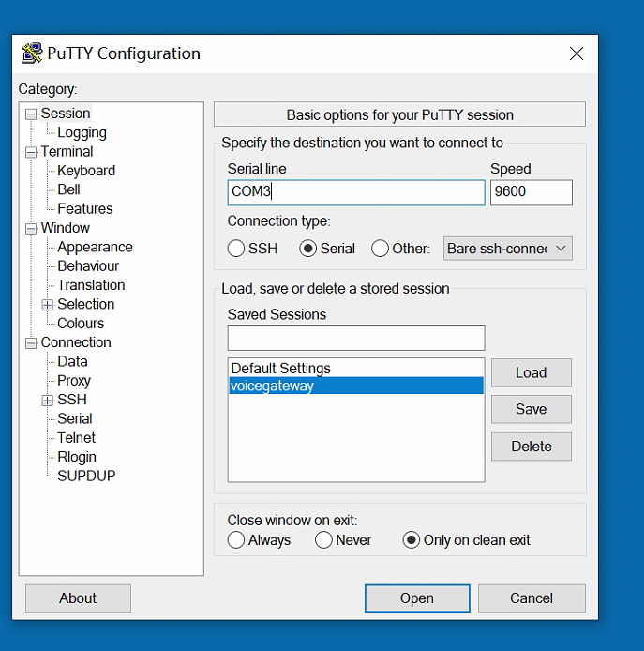Open the Window category
The image size is (644, 651).
pos(65,228)
